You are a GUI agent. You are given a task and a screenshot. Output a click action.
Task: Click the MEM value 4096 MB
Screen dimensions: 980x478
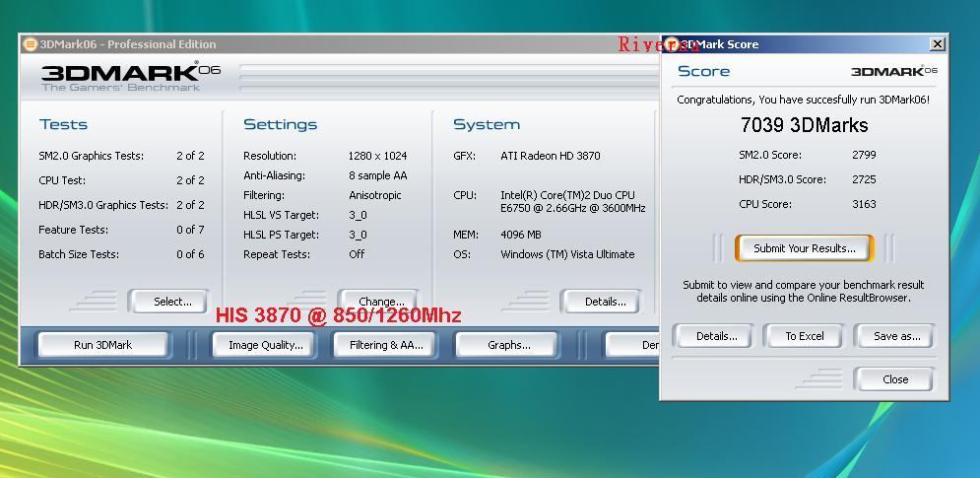pos(521,235)
